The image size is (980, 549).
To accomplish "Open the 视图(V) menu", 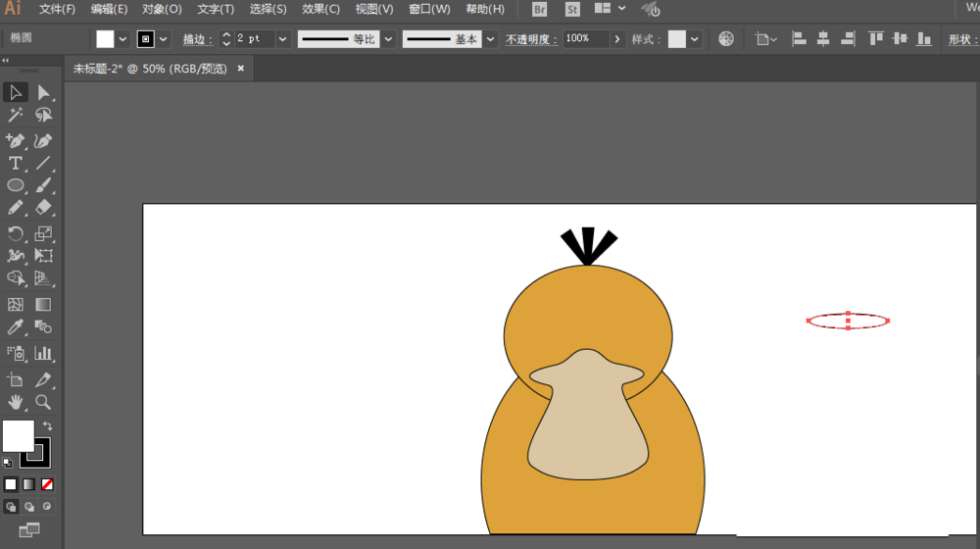I will [374, 9].
